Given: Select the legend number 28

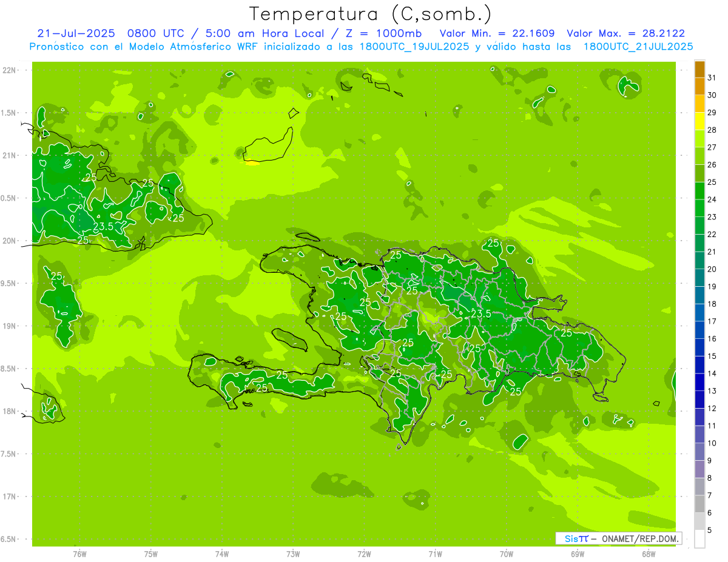Looking at the screenshot, I should [712, 130].
